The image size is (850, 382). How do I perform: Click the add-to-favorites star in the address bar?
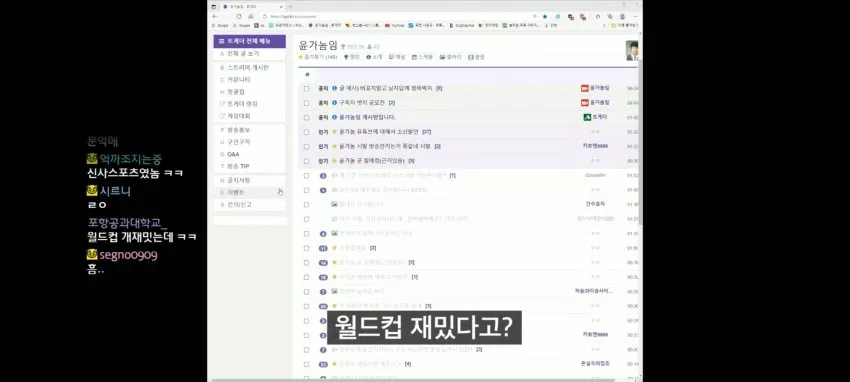tap(544, 16)
